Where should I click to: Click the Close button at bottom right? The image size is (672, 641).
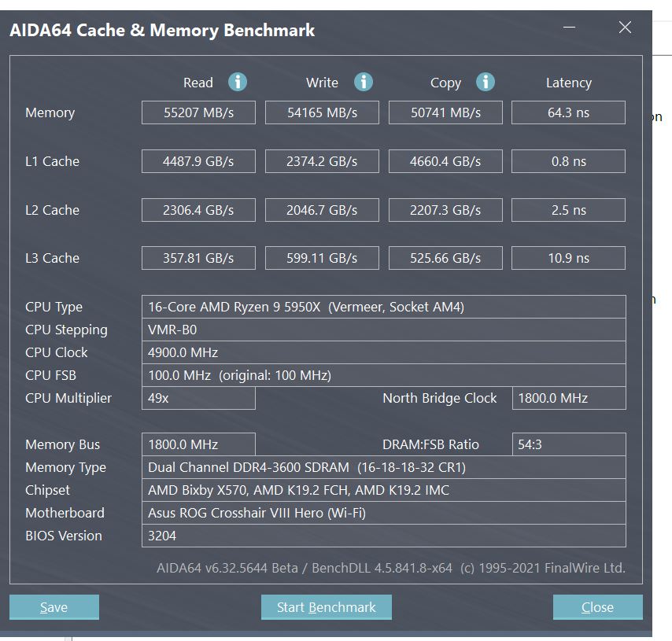point(597,606)
